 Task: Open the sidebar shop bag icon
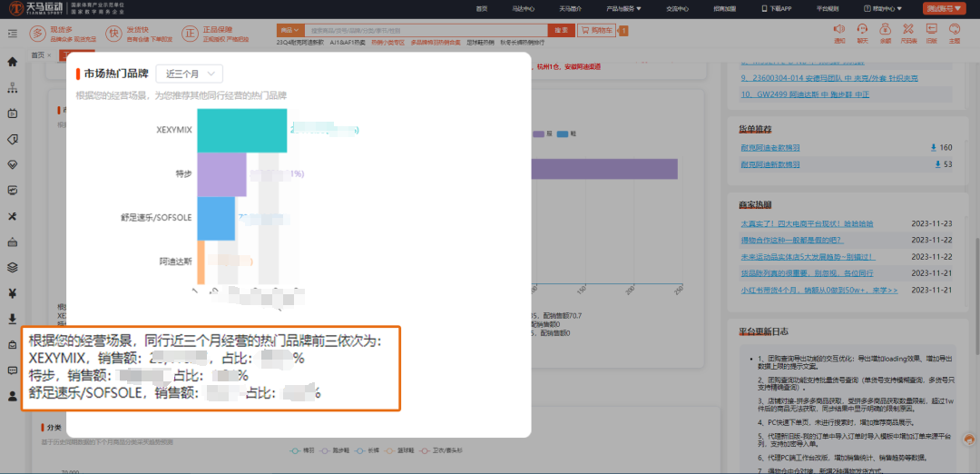(12, 344)
